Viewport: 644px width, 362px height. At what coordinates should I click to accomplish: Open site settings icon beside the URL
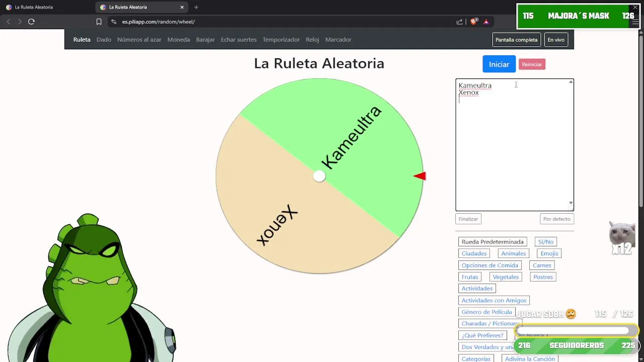114,22
